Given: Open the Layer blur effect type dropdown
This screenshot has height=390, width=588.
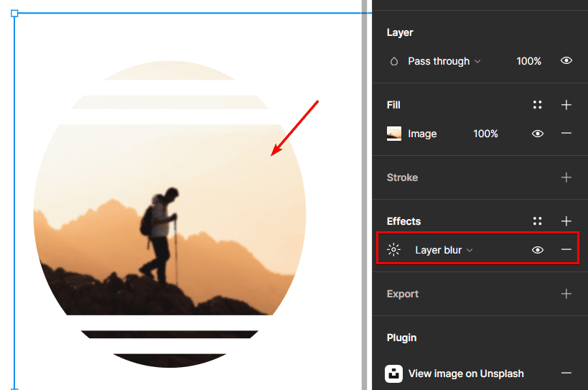Looking at the screenshot, I should 444,250.
